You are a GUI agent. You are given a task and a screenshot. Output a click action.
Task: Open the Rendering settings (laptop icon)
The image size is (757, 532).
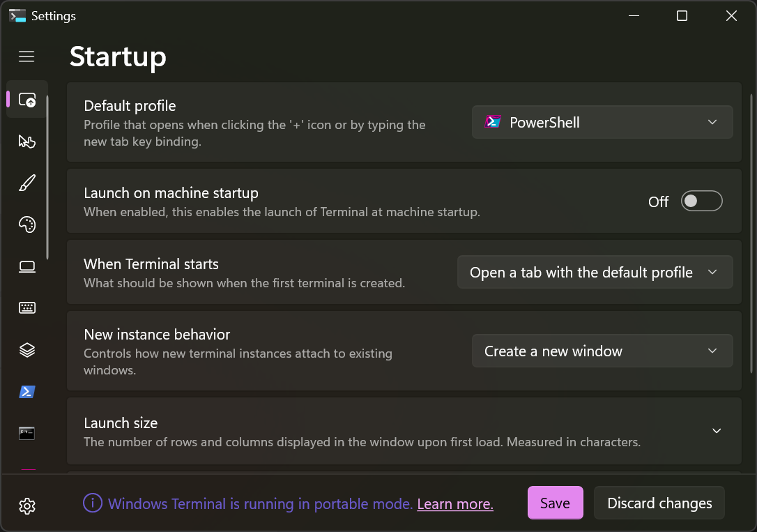pyautogui.click(x=27, y=266)
